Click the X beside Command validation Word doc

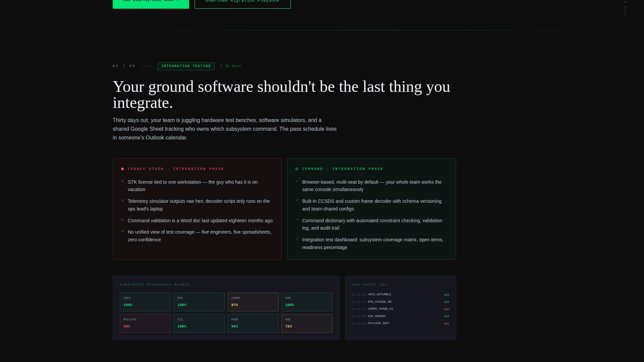[x=123, y=220]
